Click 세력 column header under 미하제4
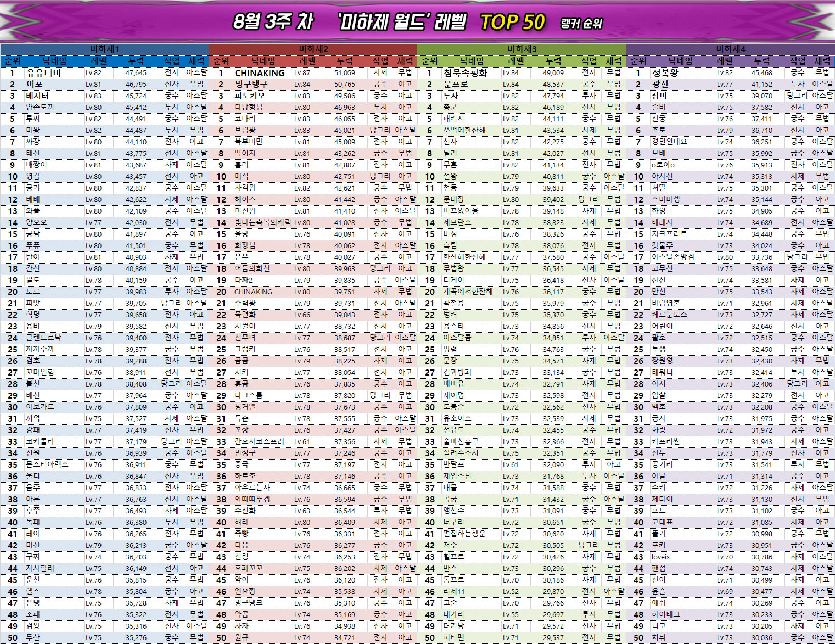The width and height of the screenshot is (835, 644). [822, 61]
